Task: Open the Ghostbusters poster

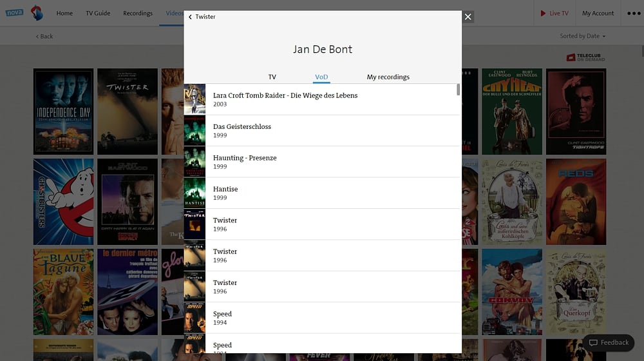Action: [63, 202]
